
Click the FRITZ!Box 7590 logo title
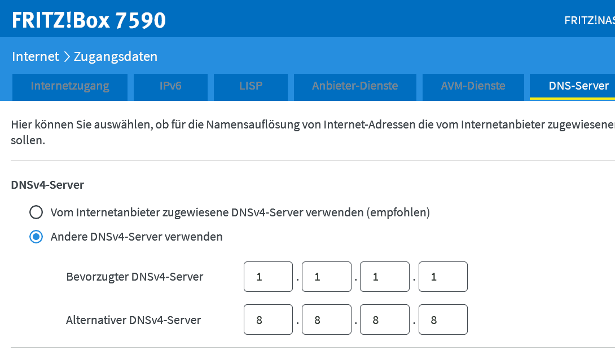click(x=89, y=20)
